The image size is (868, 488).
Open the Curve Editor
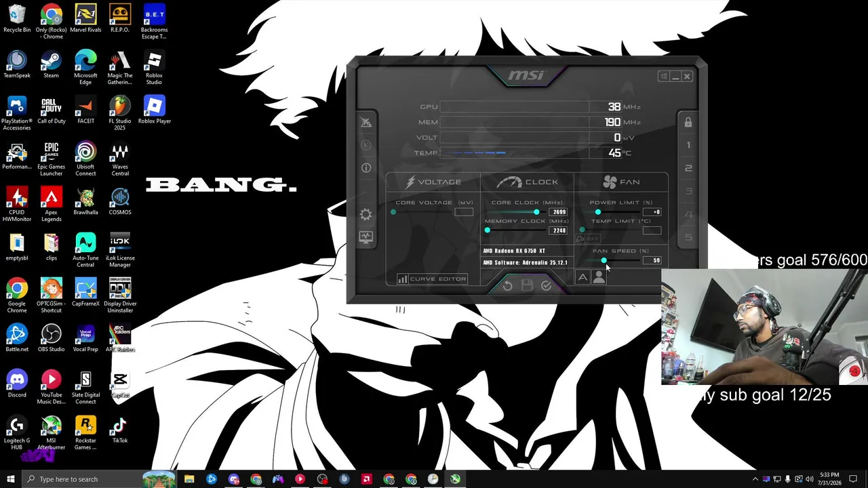pos(432,279)
